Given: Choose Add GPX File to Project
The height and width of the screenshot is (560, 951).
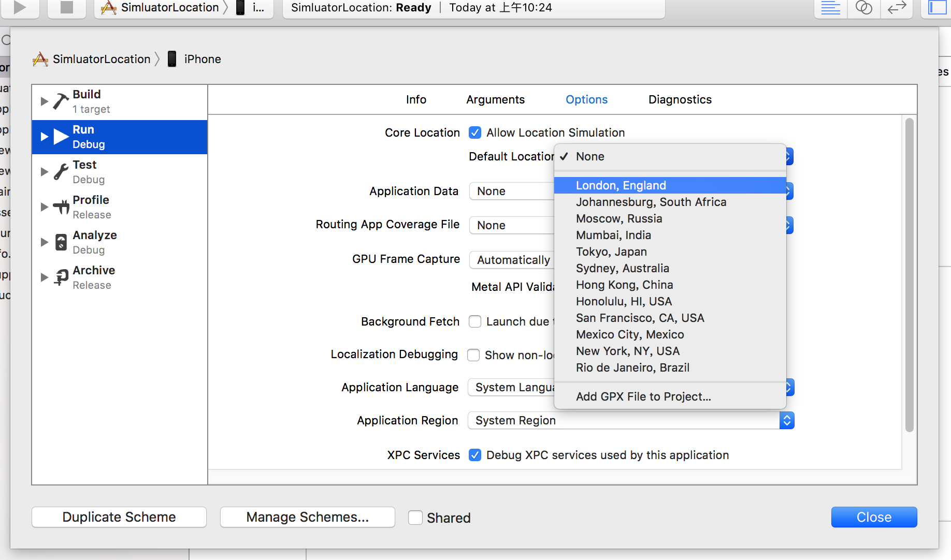Looking at the screenshot, I should (x=670, y=396).
